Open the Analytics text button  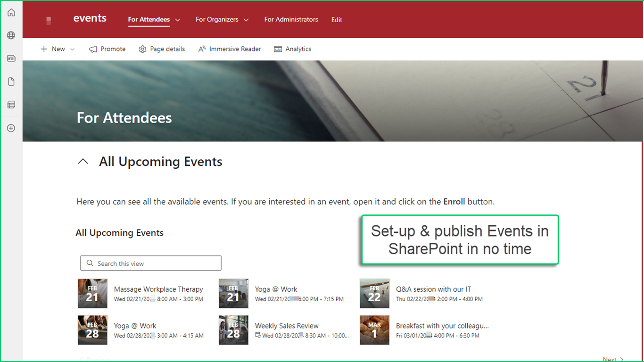(x=298, y=49)
